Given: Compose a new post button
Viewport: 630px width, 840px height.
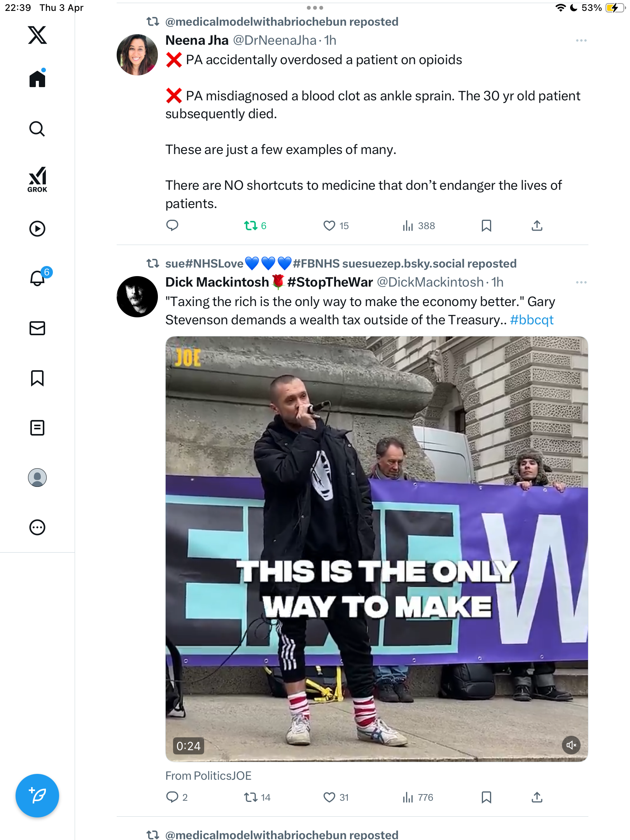Looking at the screenshot, I should (37, 796).
